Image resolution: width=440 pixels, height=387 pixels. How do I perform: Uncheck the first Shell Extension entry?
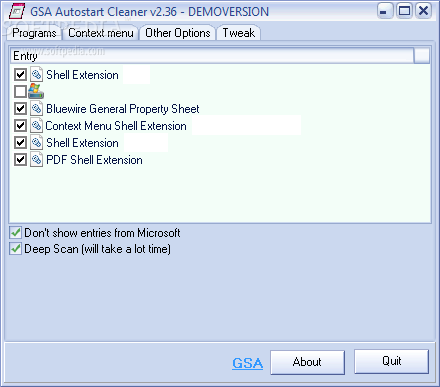coord(20,74)
